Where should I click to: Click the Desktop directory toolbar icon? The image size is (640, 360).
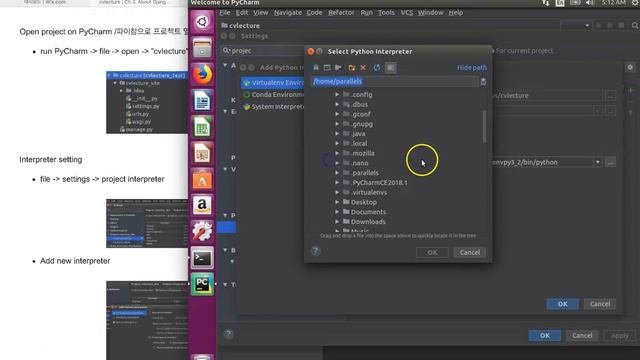(327, 67)
